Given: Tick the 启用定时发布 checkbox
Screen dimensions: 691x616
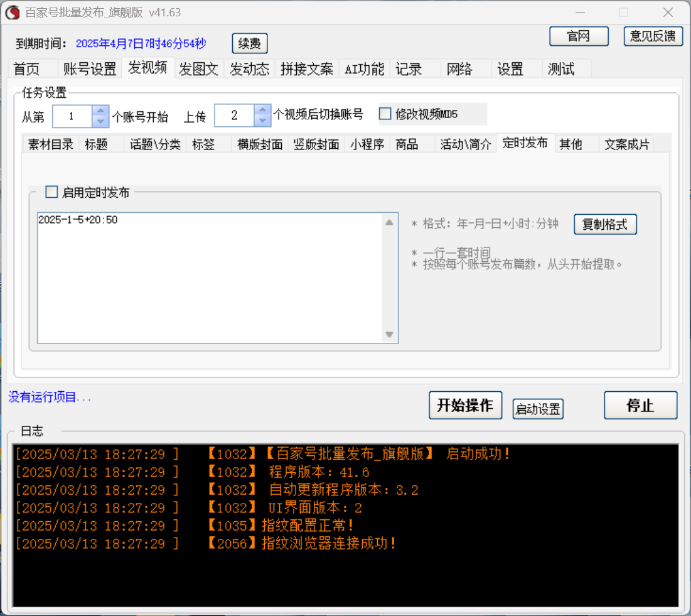Looking at the screenshot, I should tap(51, 192).
